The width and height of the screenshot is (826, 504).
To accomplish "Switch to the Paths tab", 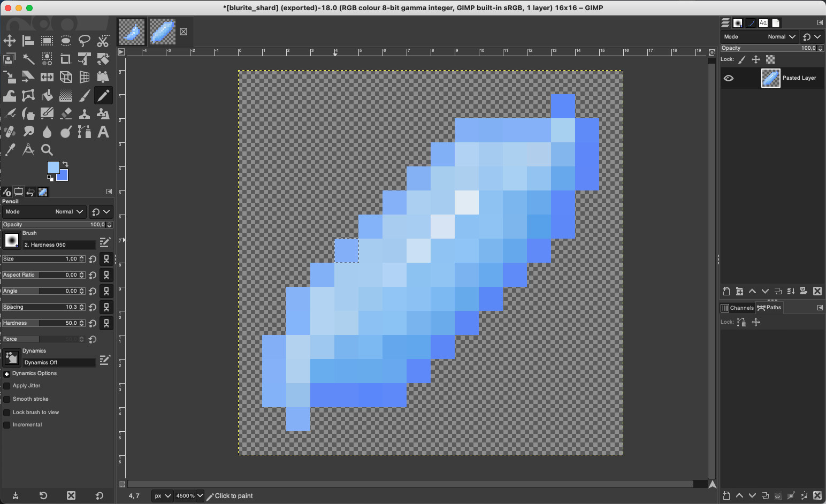I will tap(770, 308).
